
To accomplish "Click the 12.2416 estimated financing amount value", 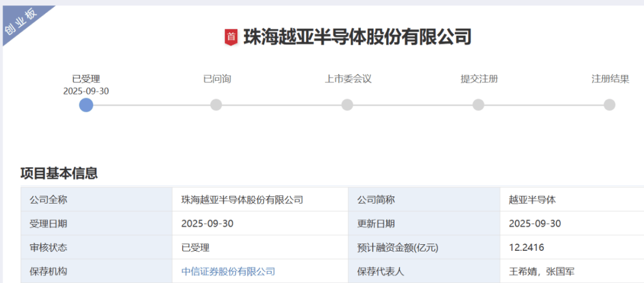I will [x=527, y=247].
